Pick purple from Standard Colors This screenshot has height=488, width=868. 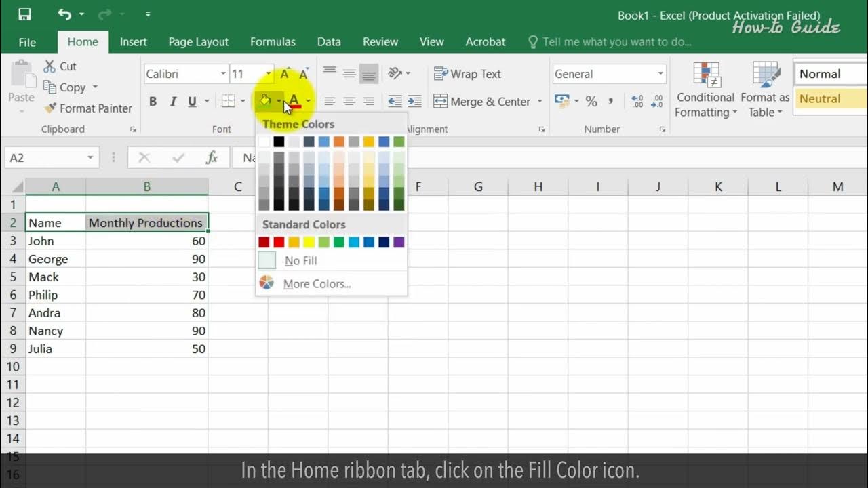(399, 242)
